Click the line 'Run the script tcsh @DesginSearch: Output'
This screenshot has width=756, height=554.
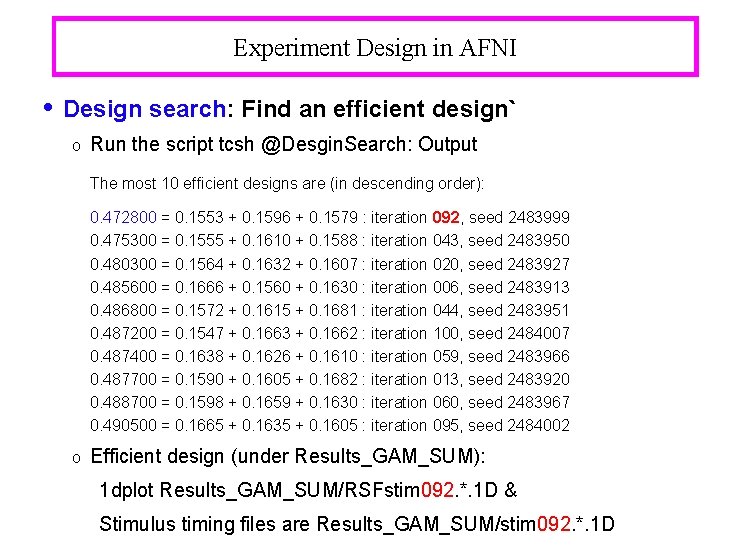(284, 144)
